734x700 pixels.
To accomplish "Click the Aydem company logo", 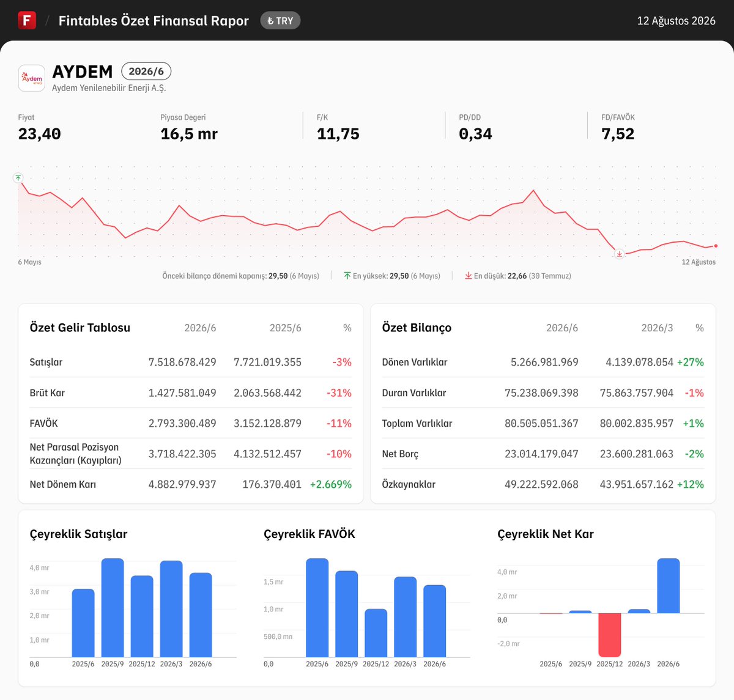I will (32, 78).
